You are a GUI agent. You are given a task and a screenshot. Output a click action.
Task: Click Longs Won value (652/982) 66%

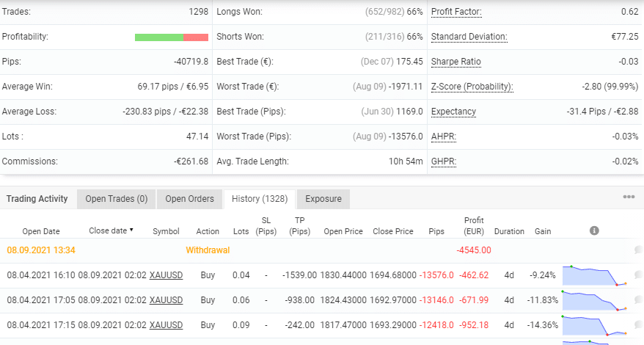pyautogui.click(x=394, y=12)
